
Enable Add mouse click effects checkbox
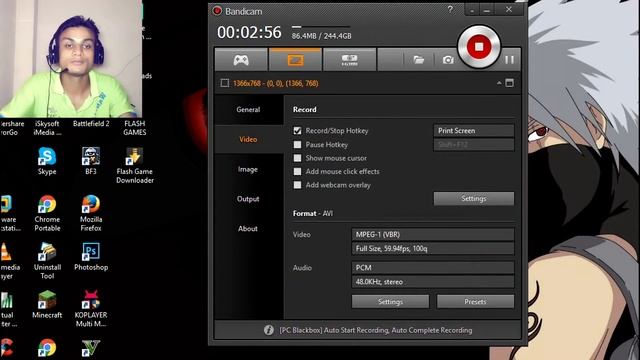(x=297, y=171)
